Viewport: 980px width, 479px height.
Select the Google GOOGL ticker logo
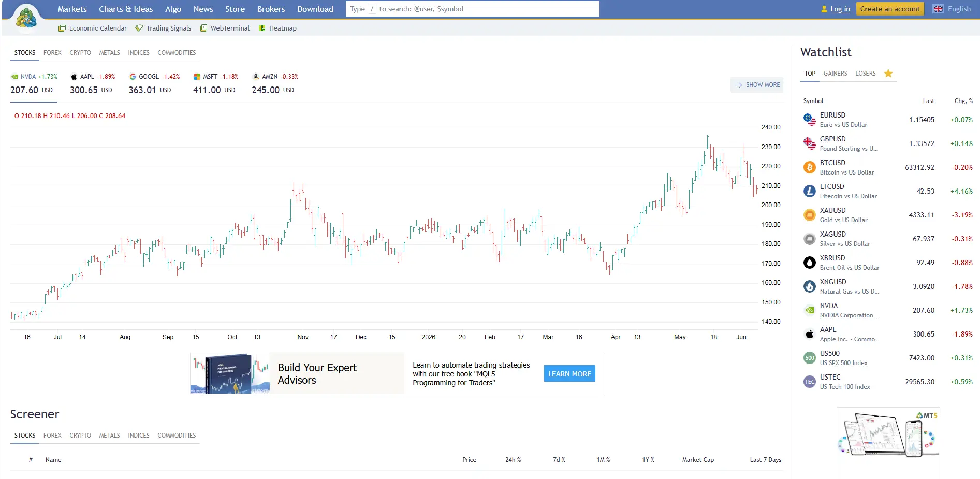tap(133, 77)
